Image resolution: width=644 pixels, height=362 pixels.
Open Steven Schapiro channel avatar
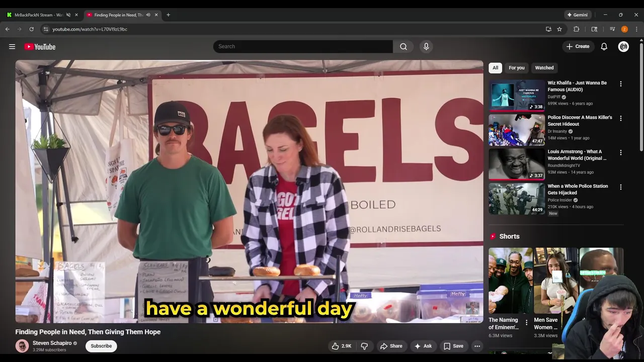[x=22, y=346]
